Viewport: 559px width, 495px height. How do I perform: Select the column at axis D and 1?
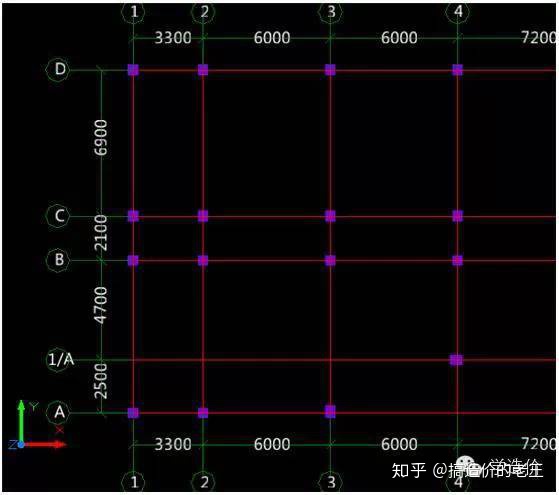coord(133,70)
